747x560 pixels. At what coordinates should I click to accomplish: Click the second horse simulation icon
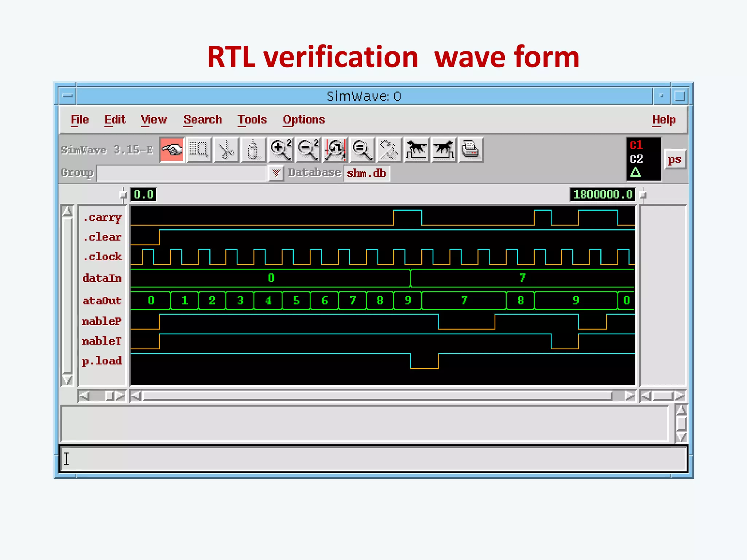(x=444, y=149)
